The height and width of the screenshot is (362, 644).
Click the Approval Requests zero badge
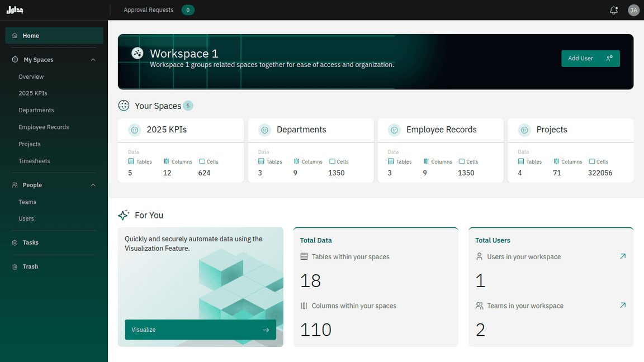(188, 10)
